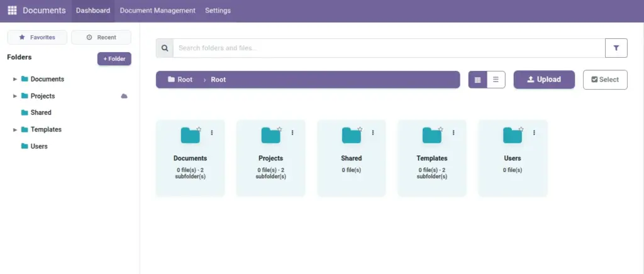Show Recent items
Screen dimensions: 644x274
(101, 37)
